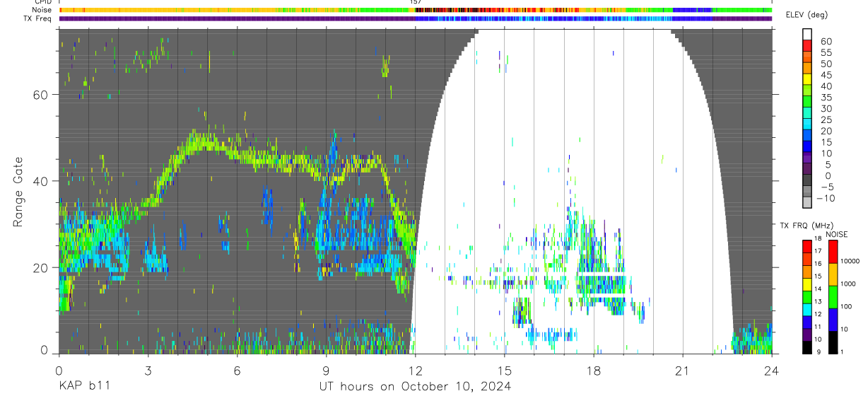Click the '18' TX frequency legend label
Viewport: 868px width, 401px height.
[x=818, y=238]
